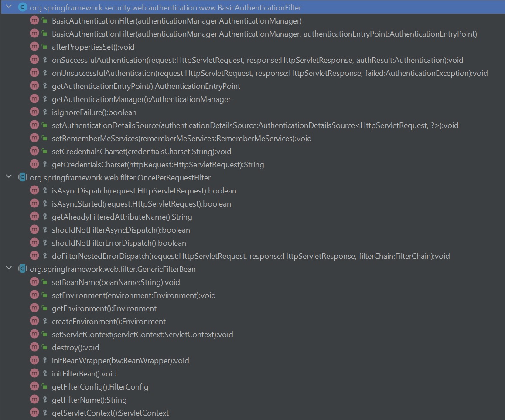Select getFilterConfig() method row

point(100,387)
